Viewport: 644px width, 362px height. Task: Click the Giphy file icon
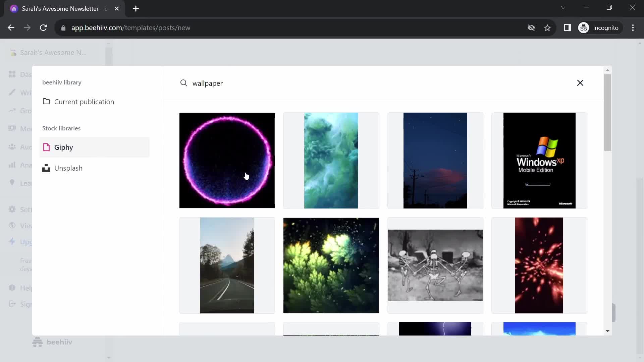coord(46,147)
